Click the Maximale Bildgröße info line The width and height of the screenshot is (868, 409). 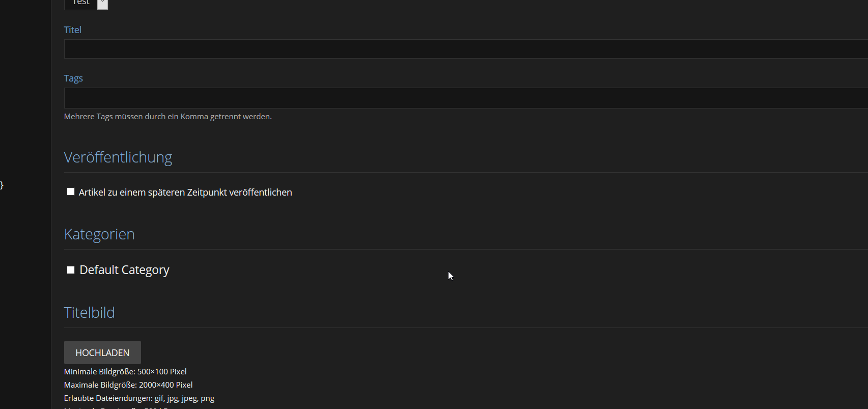(128, 385)
